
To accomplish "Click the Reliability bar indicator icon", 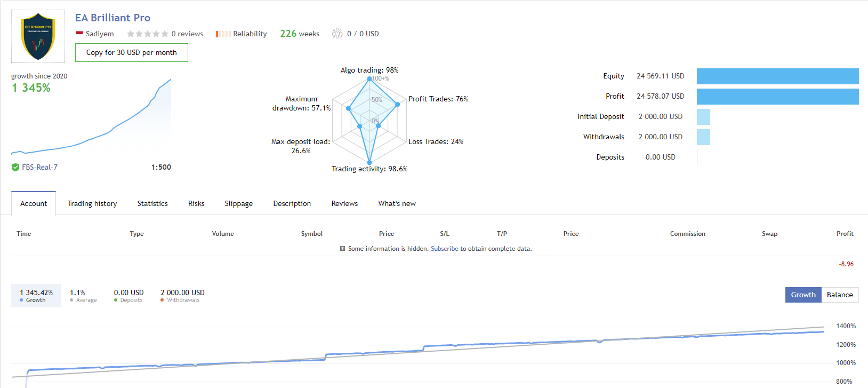I will [x=223, y=34].
